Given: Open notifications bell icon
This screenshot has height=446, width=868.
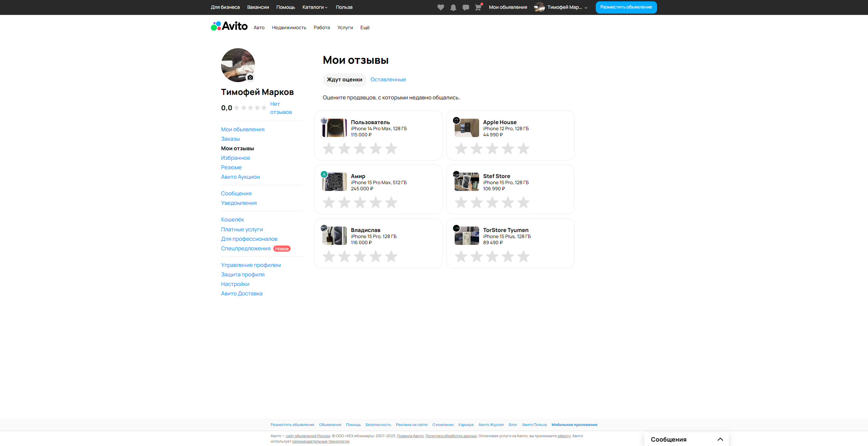Looking at the screenshot, I should click(x=453, y=7).
